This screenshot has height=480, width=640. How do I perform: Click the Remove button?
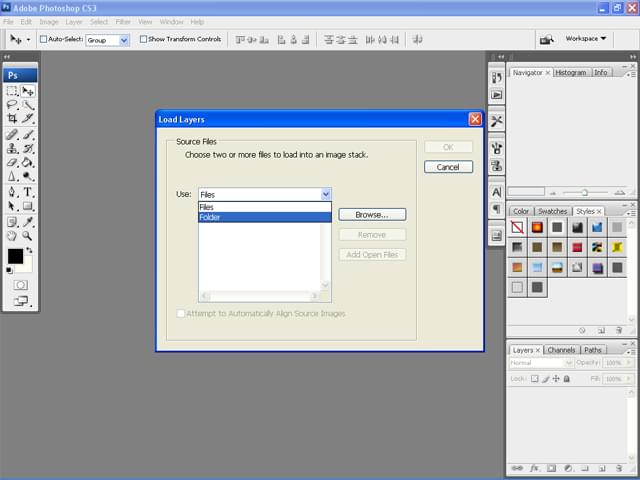(x=372, y=235)
